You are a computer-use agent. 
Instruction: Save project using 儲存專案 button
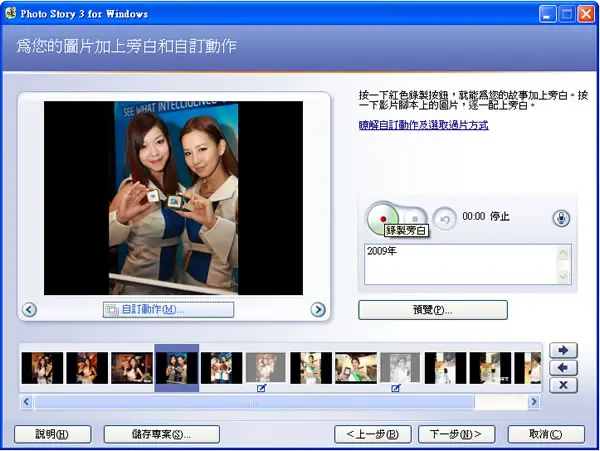pyautogui.click(x=161, y=434)
